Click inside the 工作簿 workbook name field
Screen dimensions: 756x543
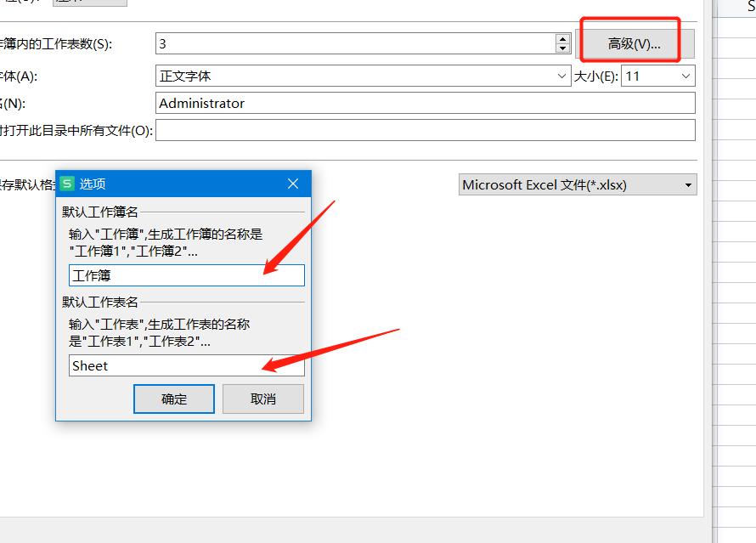point(187,274)
